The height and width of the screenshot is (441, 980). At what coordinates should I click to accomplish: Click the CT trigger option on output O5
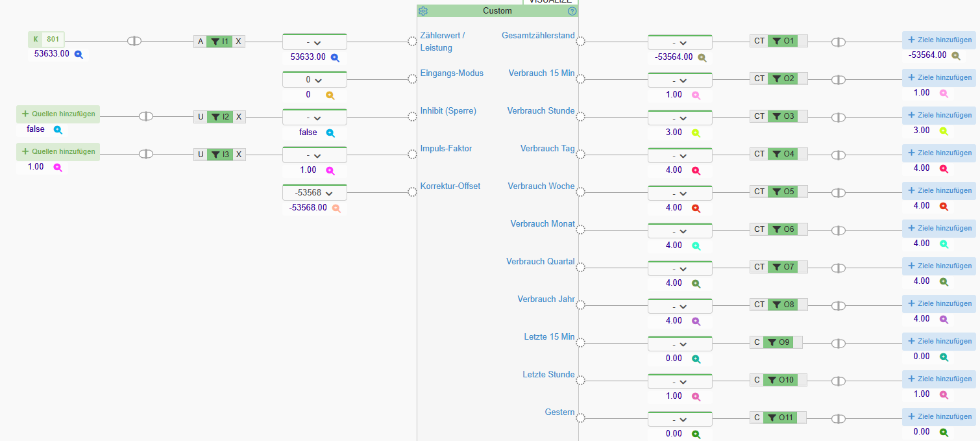click(x=759, y=192)
